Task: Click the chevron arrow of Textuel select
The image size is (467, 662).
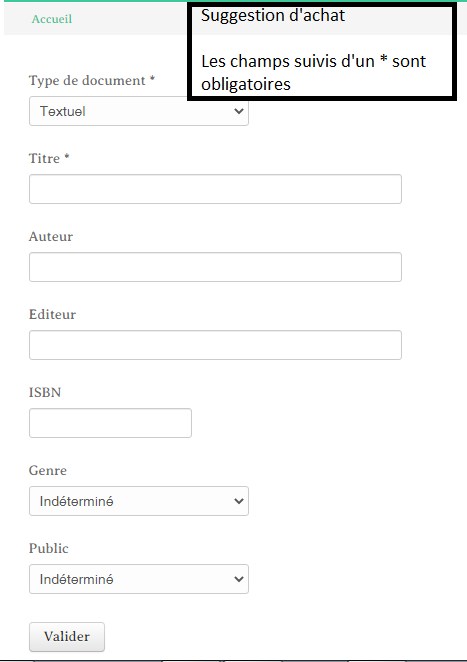Action: point(239,111)
